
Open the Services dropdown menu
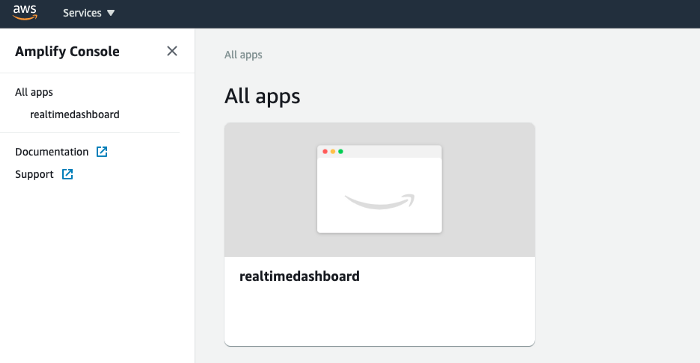tap(88, 13)
